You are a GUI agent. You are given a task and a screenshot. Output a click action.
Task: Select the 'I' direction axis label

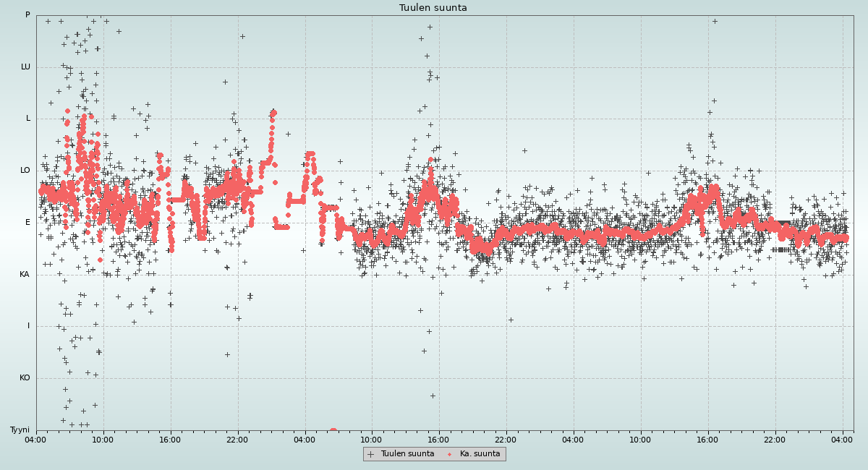[x=28, y=326]
